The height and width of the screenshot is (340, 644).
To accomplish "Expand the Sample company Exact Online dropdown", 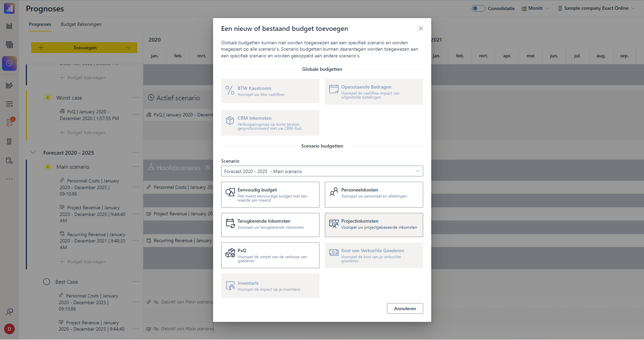I will (x=596, y=8).
